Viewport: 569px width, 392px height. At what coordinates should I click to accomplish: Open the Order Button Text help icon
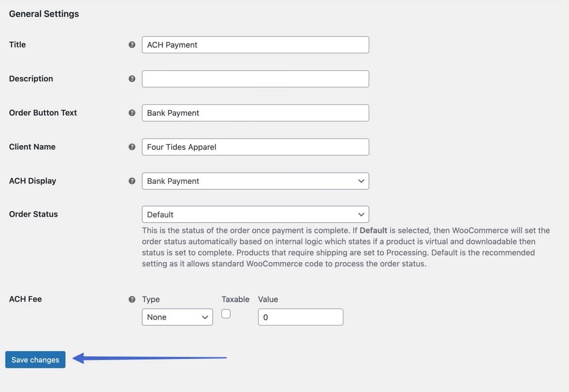pyautogui.click(x=132, y=113)
